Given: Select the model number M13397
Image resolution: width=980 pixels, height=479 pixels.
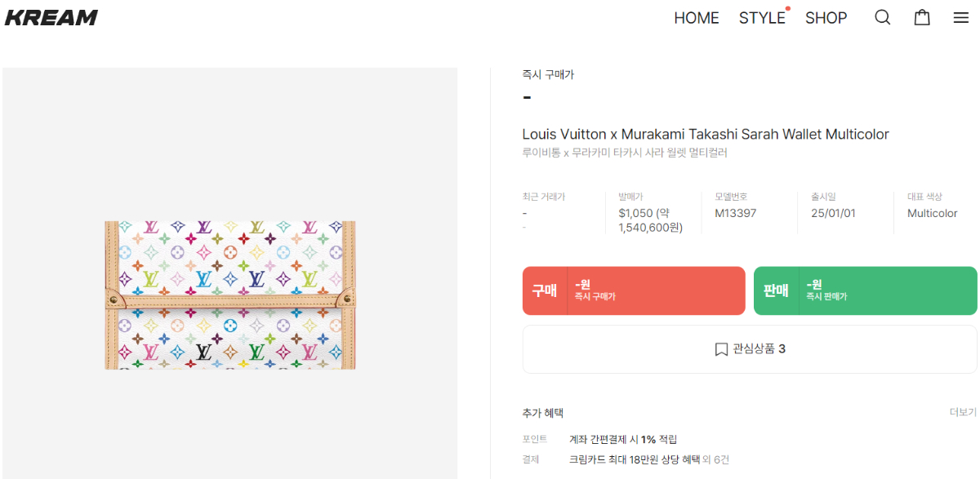Looking at the screenshot, I should (735, 213).
